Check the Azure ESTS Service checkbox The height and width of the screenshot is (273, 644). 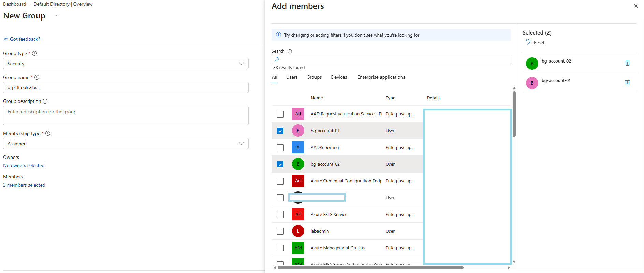(280, 214)
